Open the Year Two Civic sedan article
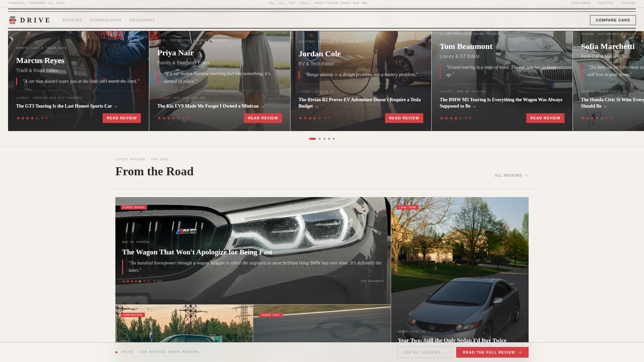The width and height of the screenshot is (644, 362). 452,340
